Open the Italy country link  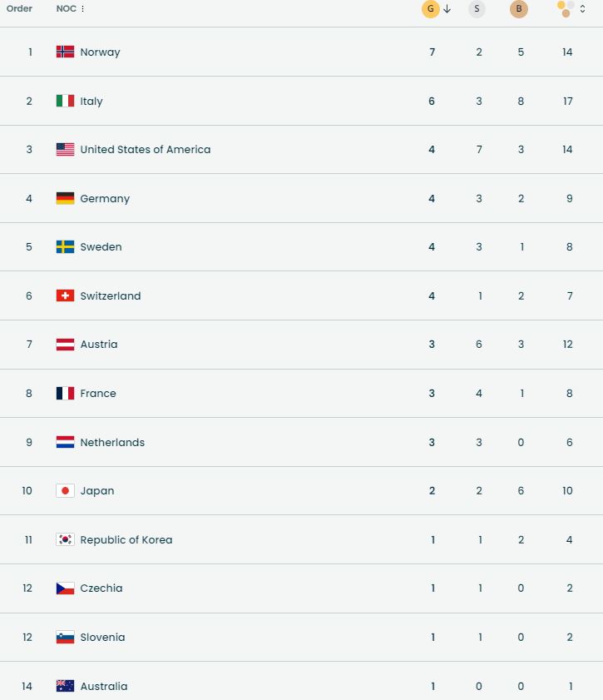pyautogui.click(x=91, y=102)
